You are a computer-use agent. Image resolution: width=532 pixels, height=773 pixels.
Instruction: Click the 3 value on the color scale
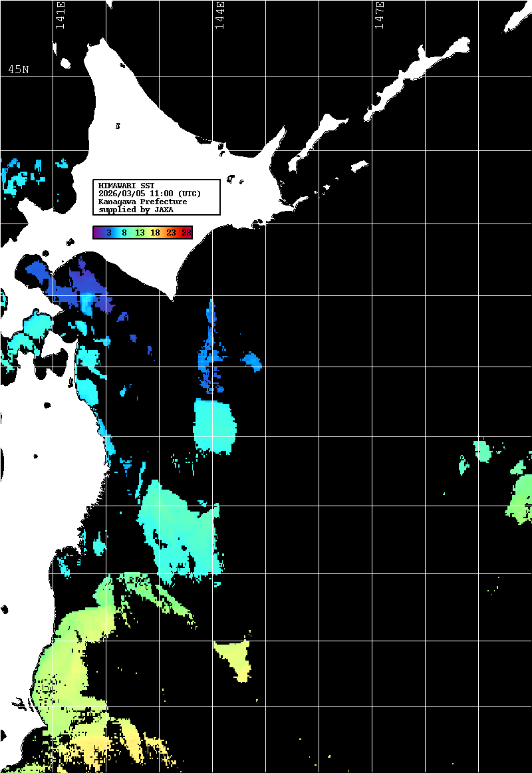click(108, 233)
